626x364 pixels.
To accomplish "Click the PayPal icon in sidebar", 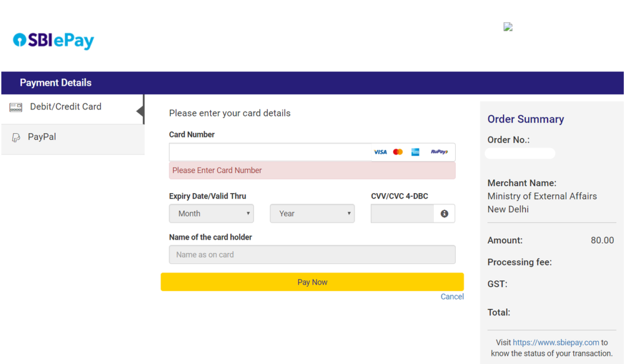I will (16, 138).
